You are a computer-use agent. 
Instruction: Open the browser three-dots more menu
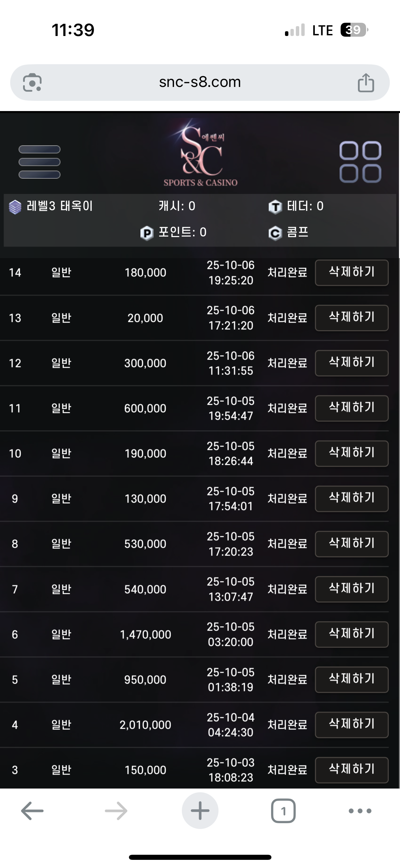tap(360, 811)
